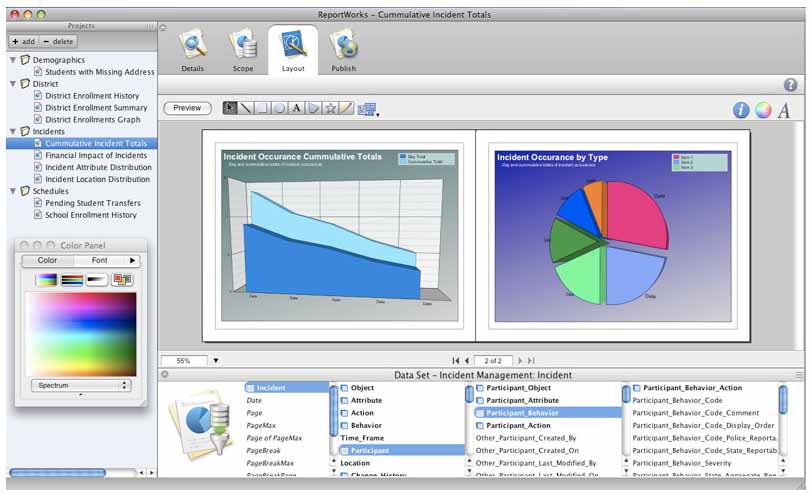Viewport: 812px width, 493px height.
Task: Open District Enrollments Graph report
Action: click(87, 120)
